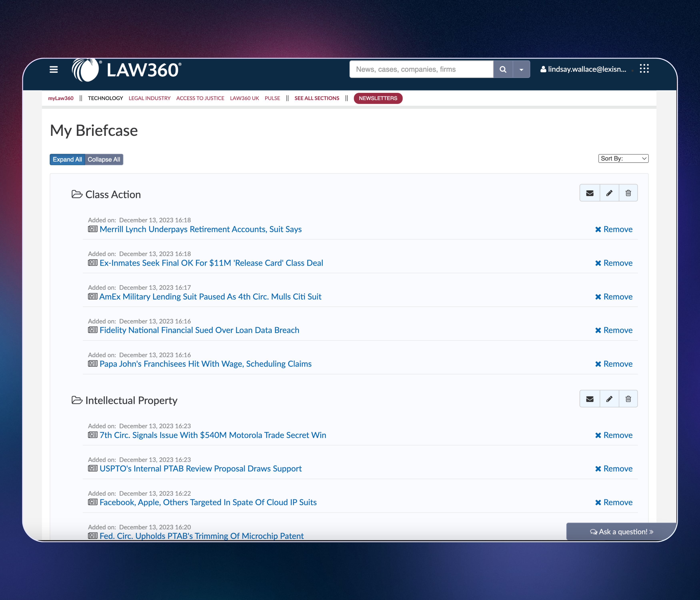
Task: Click the newspaper icon beside Facebook, Apple article
Action: [93, 502]
